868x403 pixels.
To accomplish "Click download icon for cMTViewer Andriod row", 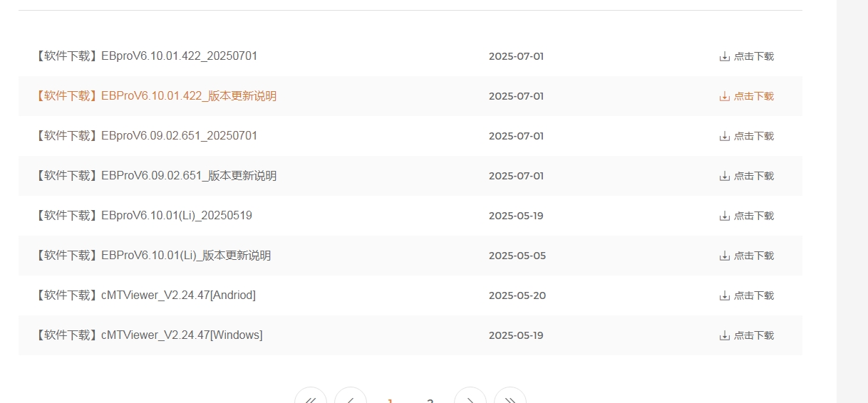I will pyautogui.click(x=725, y=295).
